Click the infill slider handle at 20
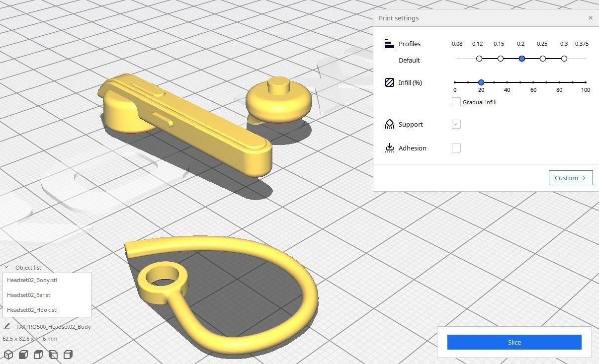Image resolution: width=599 pixels, height=364 pixels. point(481,82)
